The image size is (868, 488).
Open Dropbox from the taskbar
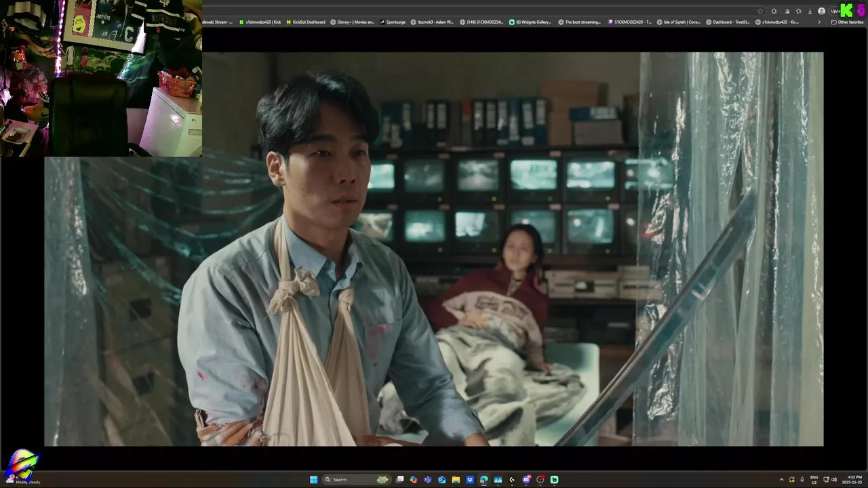pyautogui.click(x=470, y=479)
